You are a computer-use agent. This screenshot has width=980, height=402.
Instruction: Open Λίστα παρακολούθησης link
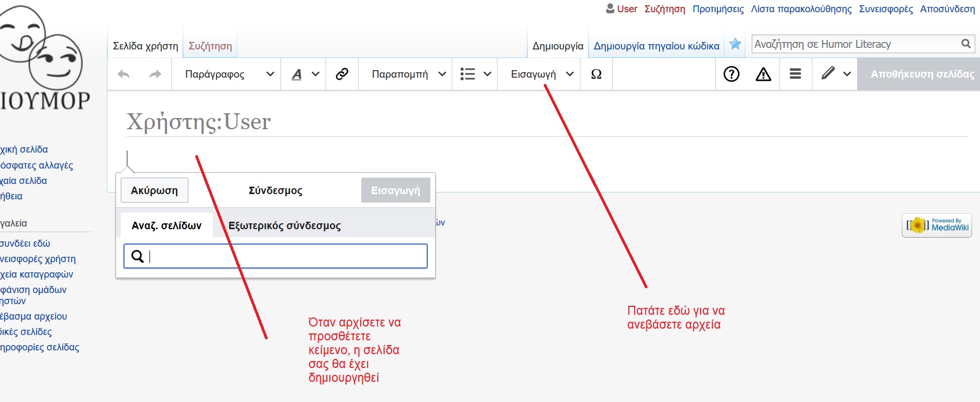[x=801, y=9]
